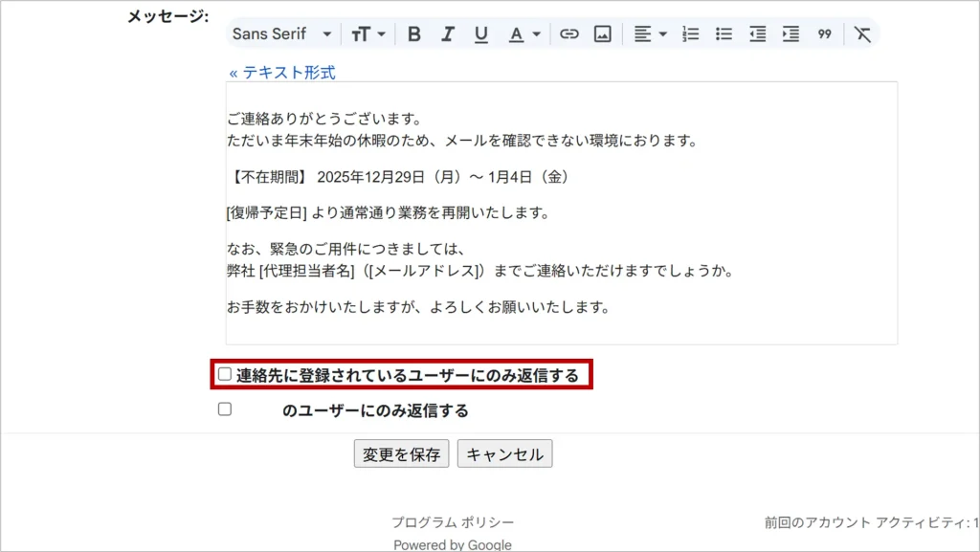The image size is (980, 552).
Task: Insert a numbered list
Action: 691,34
